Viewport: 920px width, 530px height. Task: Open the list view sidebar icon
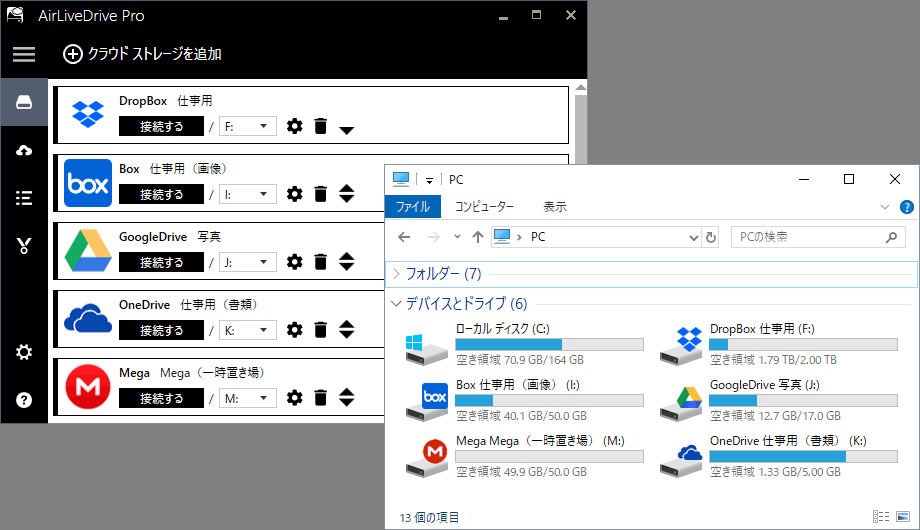coord(24,198)
